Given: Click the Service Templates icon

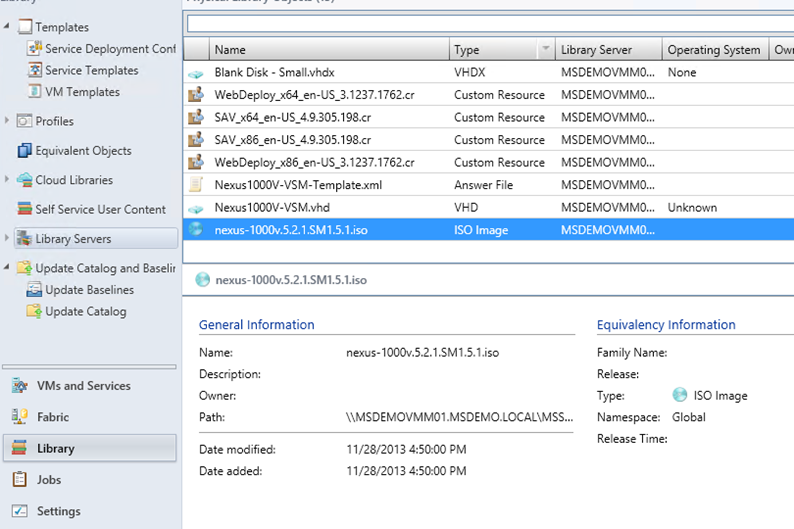Looking at the screenshot, I should point(35,70).
